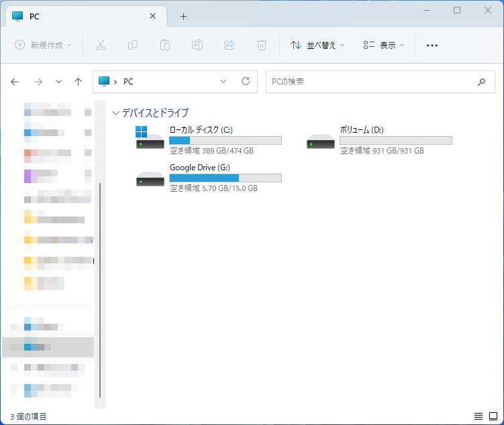
Task: Click the Share icon in toolbar
Action: point(230,45)
